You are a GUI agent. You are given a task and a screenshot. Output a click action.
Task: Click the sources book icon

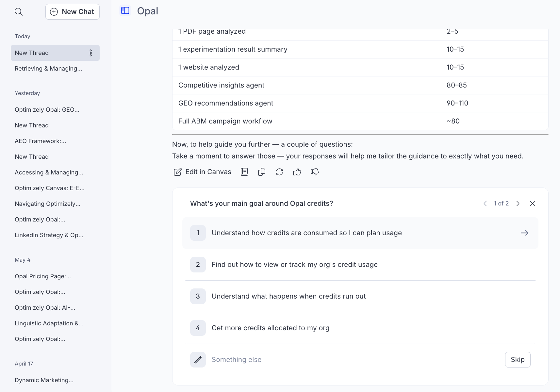click(244, 172)
